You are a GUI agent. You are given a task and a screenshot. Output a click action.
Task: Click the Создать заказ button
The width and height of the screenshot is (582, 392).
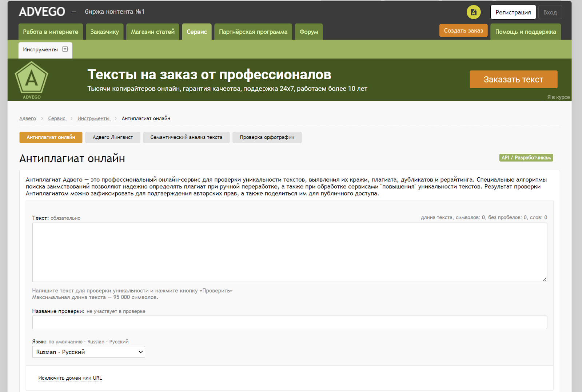(x=463, y=31)
